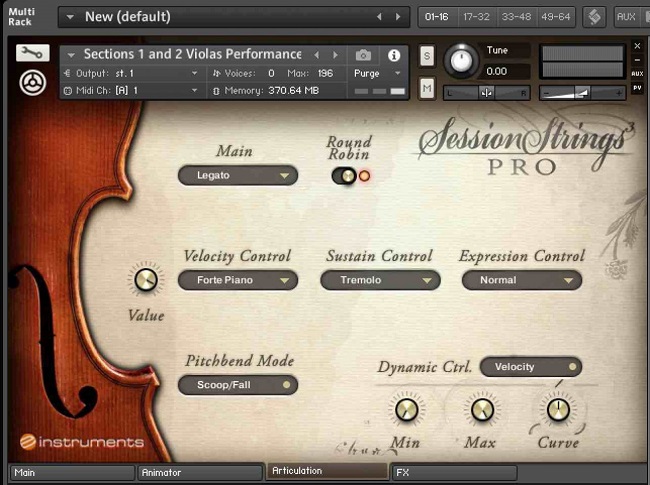Expand the instrument name dropdown arrow
The width and height of the screenshot is (650, 485).
71,55
